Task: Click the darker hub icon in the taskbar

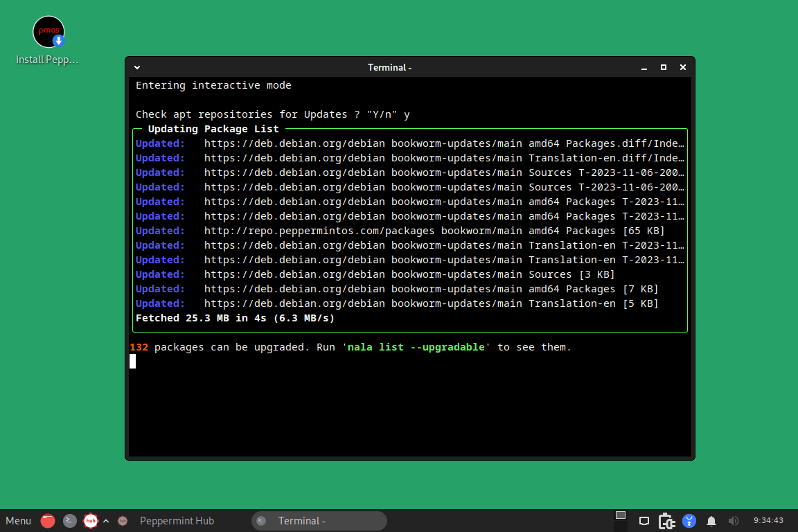Action: 123,520
